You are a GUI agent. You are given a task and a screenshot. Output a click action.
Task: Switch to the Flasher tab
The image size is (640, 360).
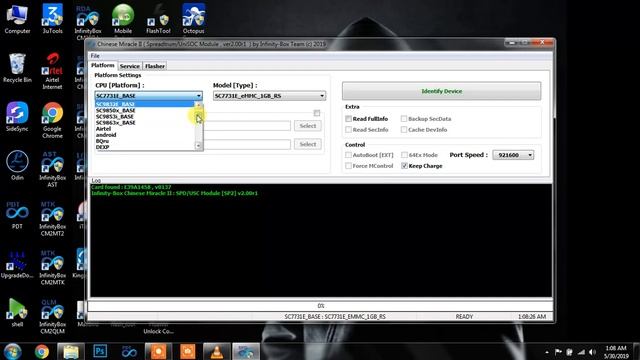pos(155,66)
